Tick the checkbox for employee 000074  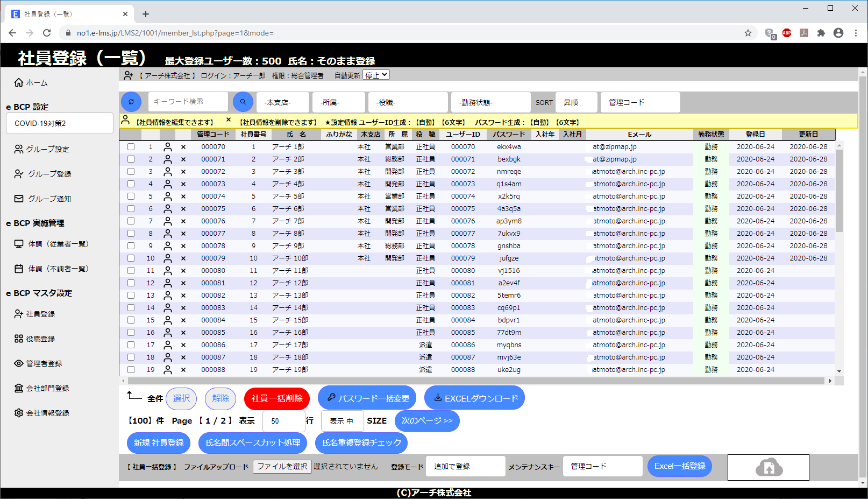(x=131, y=196)
